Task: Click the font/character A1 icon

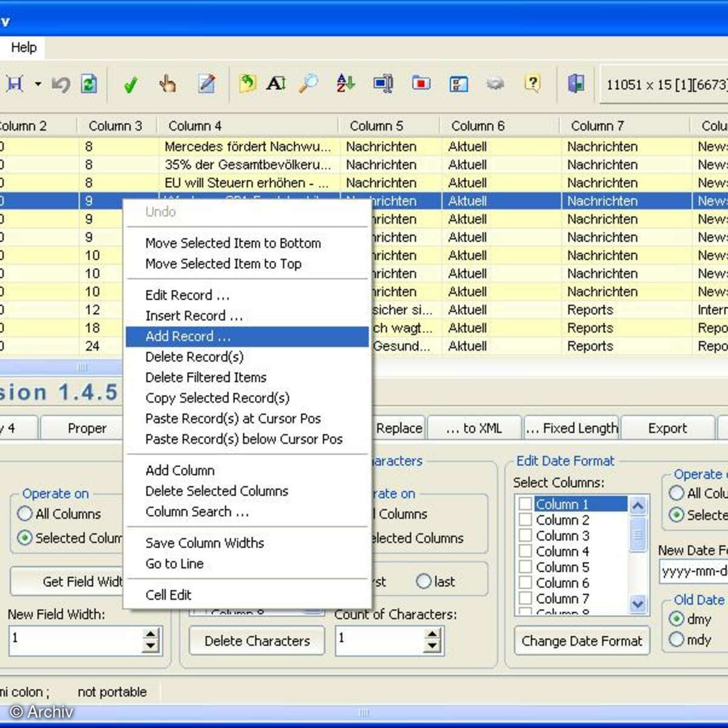Action: point(276,84)
